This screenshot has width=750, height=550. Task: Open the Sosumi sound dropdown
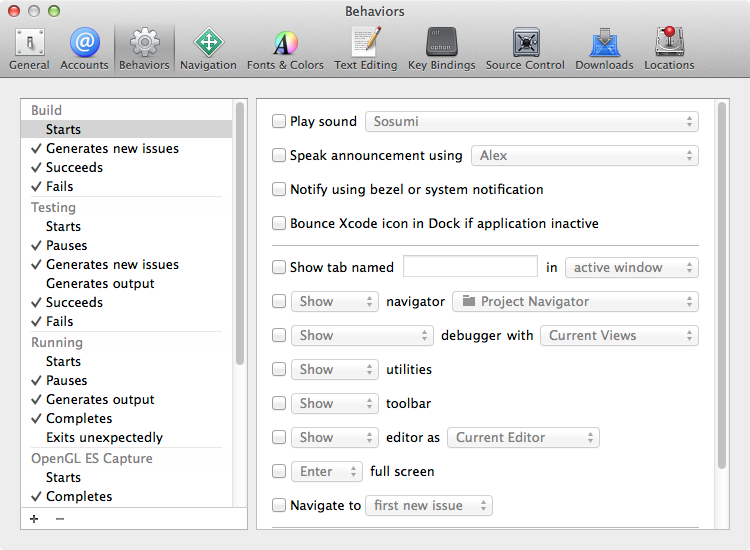coord(532,122)
